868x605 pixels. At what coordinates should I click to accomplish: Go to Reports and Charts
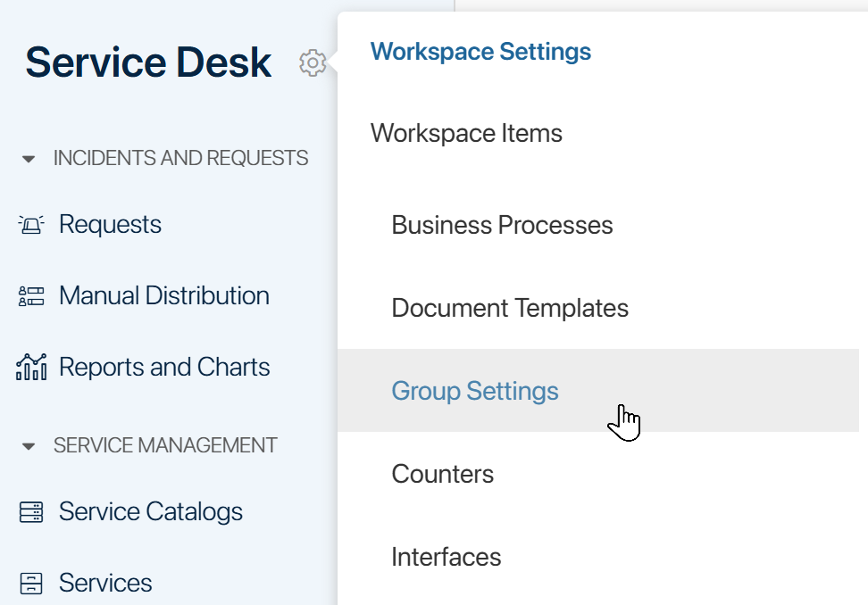[x=164, y=368]
